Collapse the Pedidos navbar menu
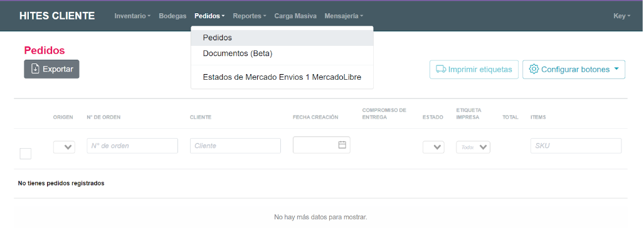The height and width of the screenshot is (233, 644). pos(209,16)
